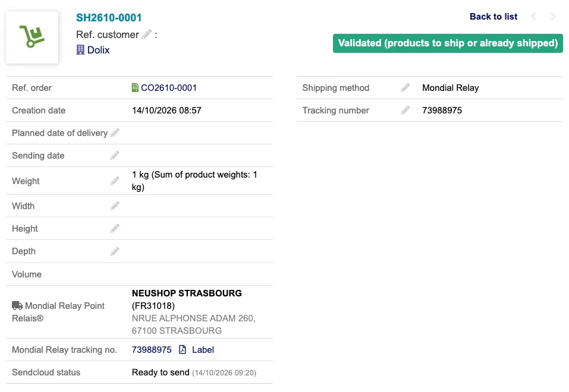Click the order document icon before CO2610-0001
Image resolution: width=569 pixels, height=392 pixels.
(135, 88)
